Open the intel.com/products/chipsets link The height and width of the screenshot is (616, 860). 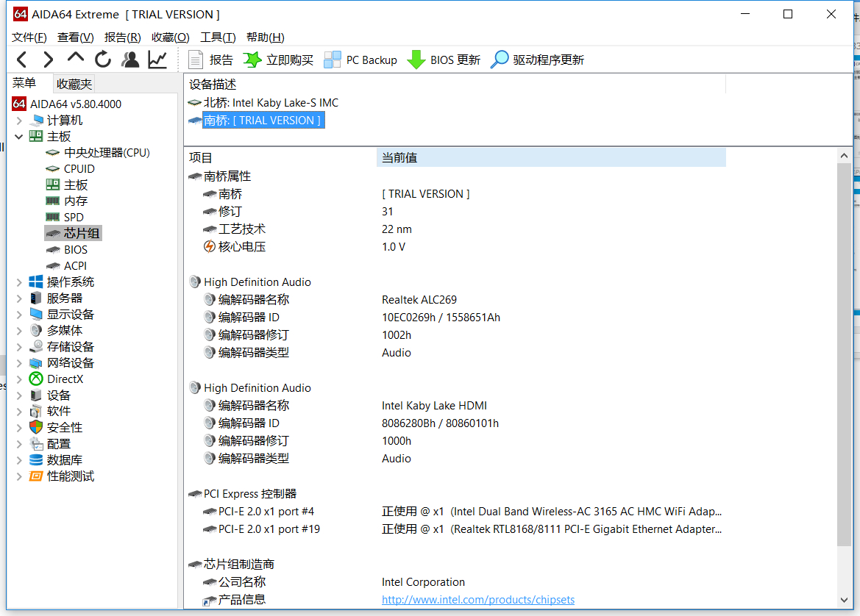tap(478, 600)
